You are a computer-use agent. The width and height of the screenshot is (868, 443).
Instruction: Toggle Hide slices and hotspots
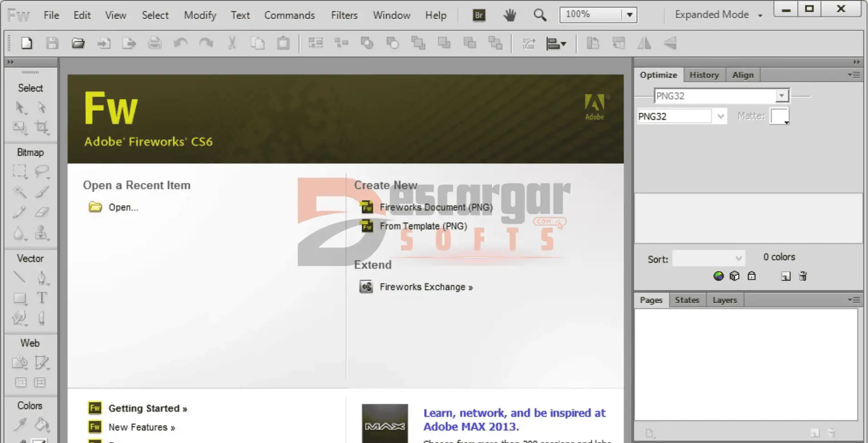pyautogui.click(x=21, y=383)
